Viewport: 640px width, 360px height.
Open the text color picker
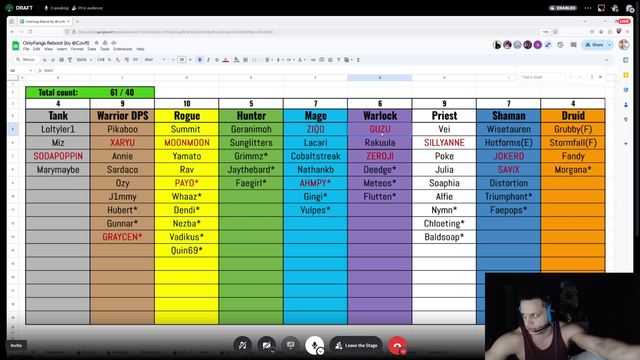click(x=226, y=60)
